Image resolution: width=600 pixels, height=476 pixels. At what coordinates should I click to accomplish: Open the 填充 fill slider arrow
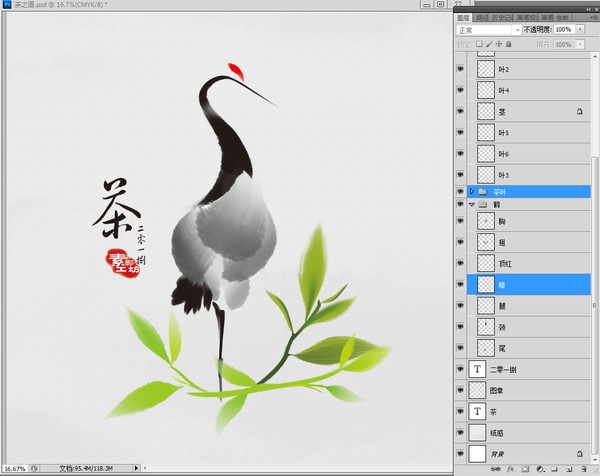(x=580, y=44)
